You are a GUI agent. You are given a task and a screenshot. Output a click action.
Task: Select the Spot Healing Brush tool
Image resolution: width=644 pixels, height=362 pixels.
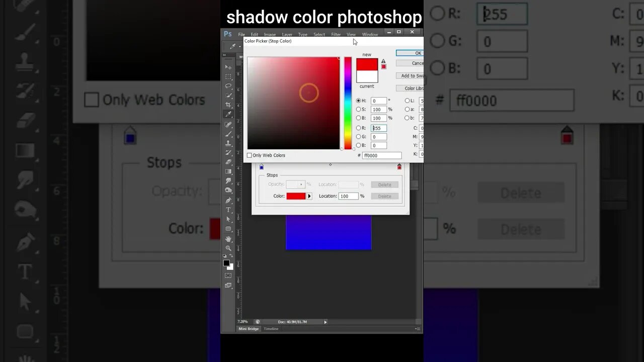[x=228, y=124]
